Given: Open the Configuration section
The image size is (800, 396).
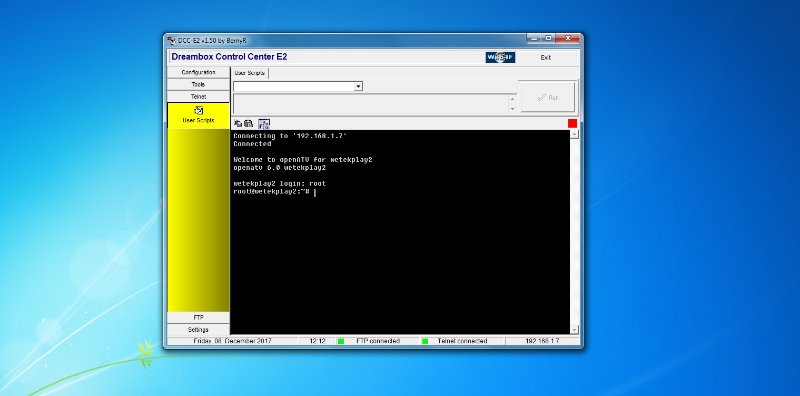Looking at the screenshot, I should coord(198,72).
